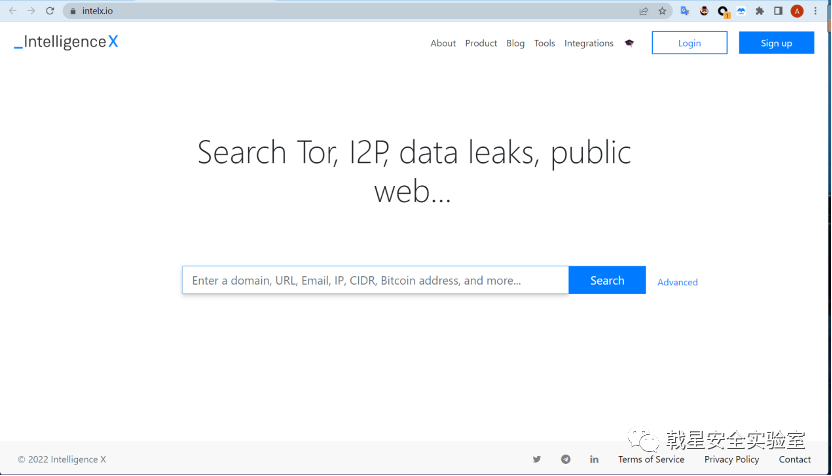This screenshot has height=476, width=832.
Task: Click the browser back arrow
Action: tap(13, 11)
